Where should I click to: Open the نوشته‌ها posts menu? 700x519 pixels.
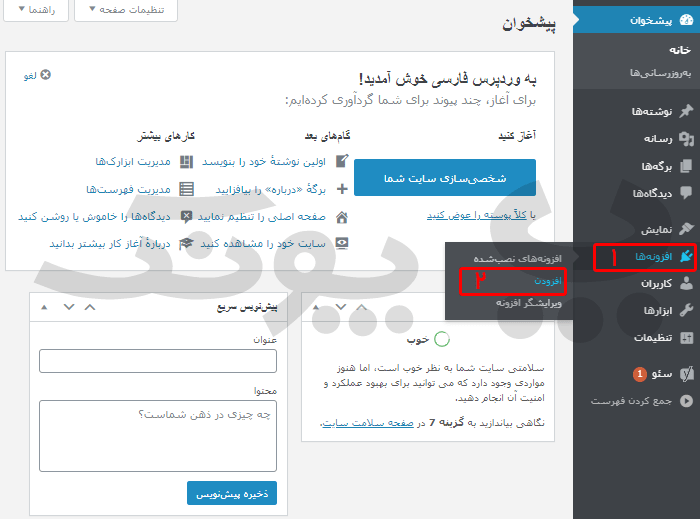[652, 112]
